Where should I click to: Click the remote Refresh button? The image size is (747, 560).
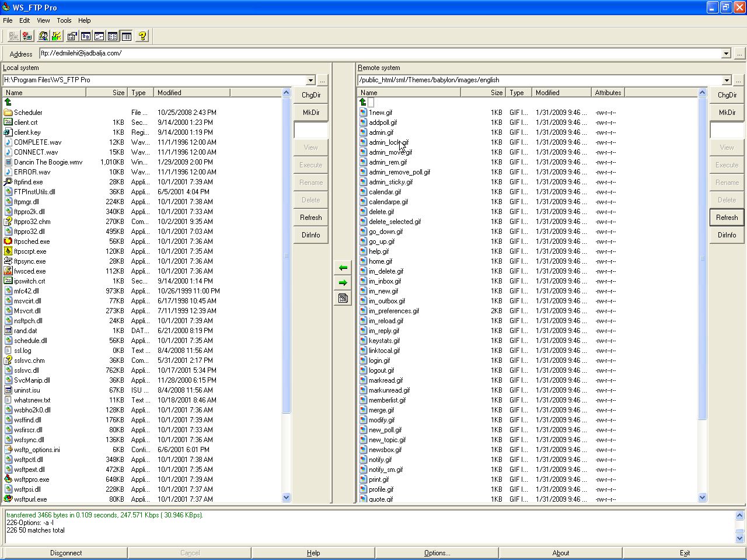(727, 218)
